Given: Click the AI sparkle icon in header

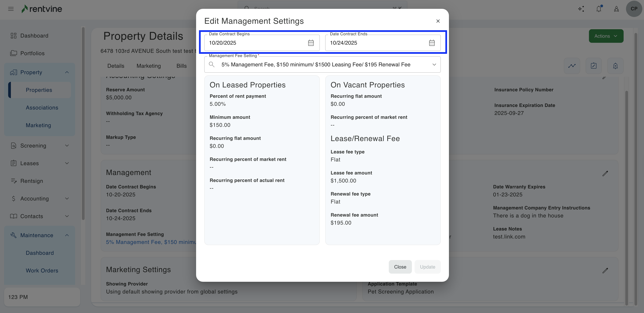Looking at the screenshot, I should click(581, 9).
